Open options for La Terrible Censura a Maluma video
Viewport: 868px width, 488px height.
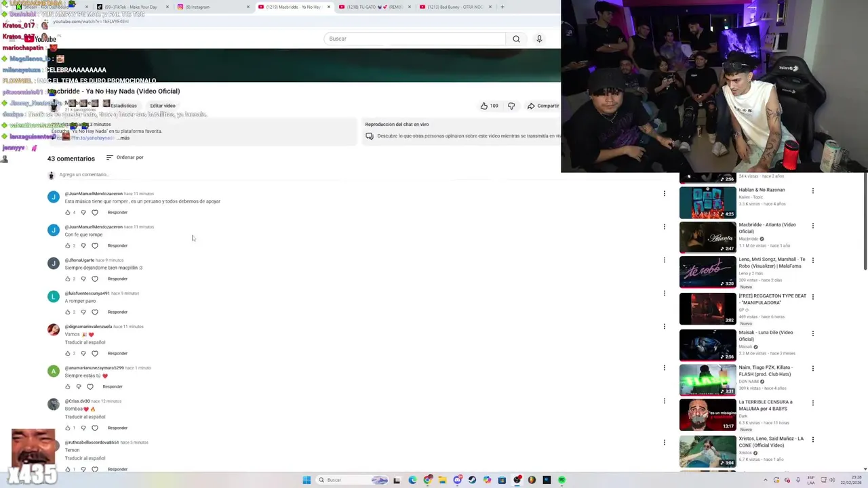pyautogui.click(x=812, y=403)
